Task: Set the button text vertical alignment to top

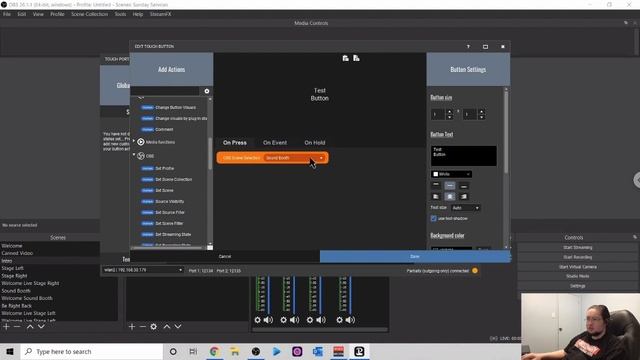Action: point(436,186)
